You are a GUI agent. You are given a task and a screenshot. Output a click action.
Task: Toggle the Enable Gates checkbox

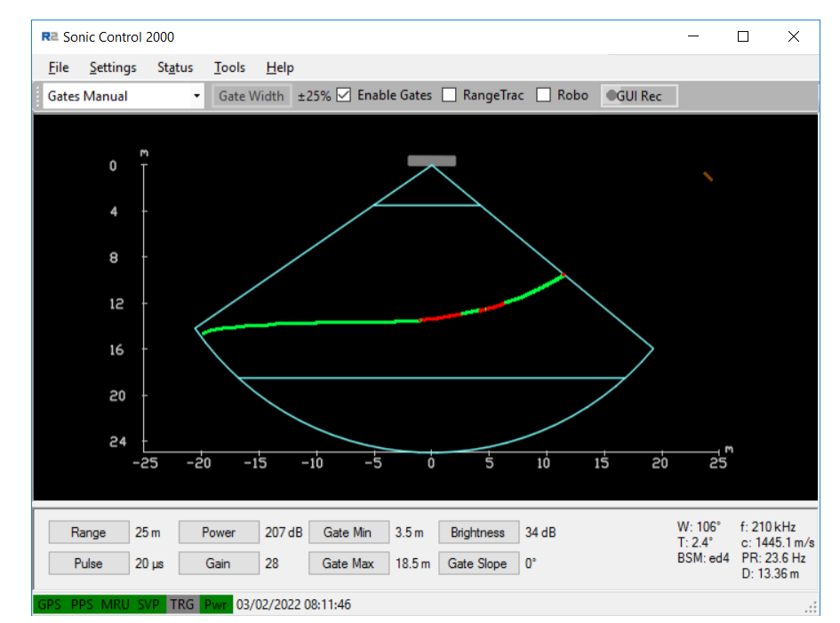(x=344, y=95)
